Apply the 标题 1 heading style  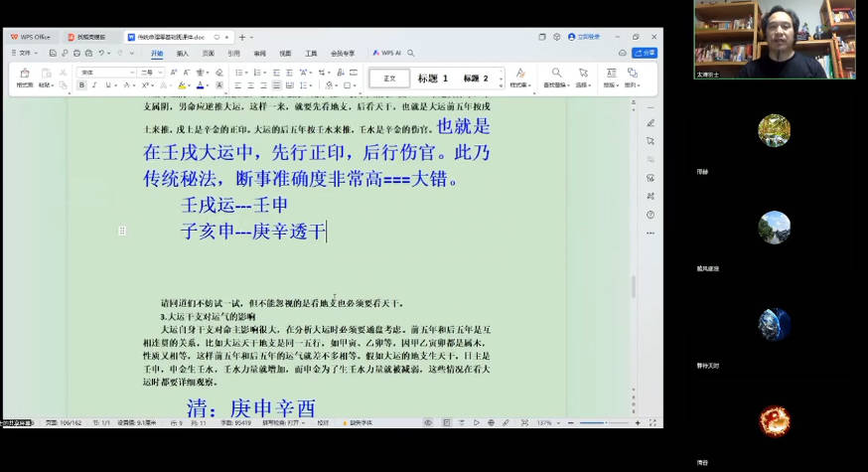click(432, 79)
